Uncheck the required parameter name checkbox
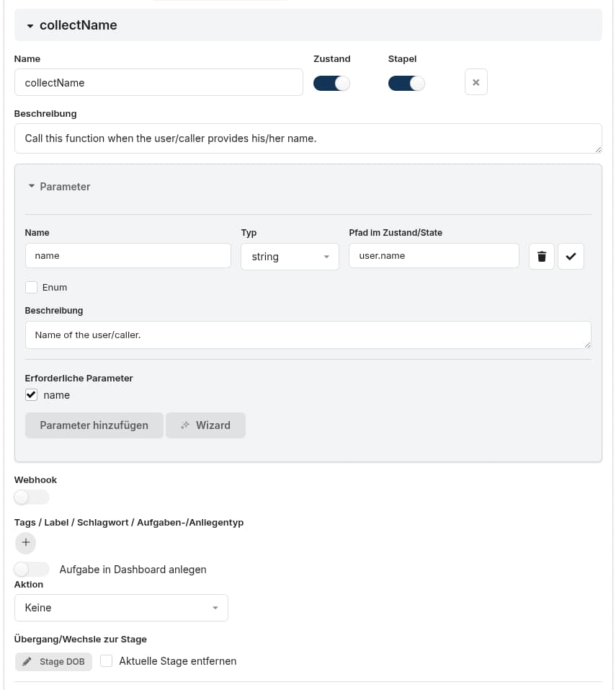This screenshot has width=616, height=690. (31, 395)
